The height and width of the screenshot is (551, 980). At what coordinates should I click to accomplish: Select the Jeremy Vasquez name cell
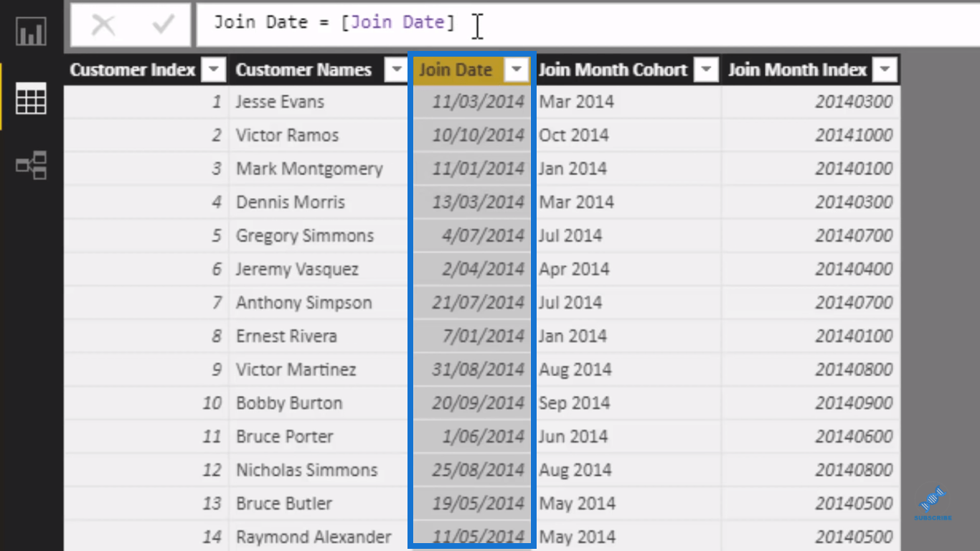pyautogui.click(x=318, y=269)
